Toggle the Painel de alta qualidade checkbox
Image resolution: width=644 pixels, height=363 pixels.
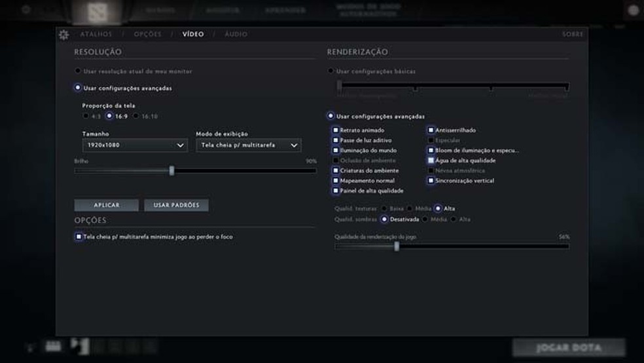(x=336, y=190)
